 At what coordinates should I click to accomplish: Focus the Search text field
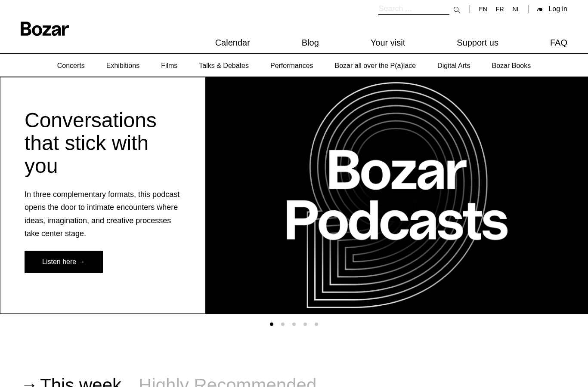[x=414, y=9]
